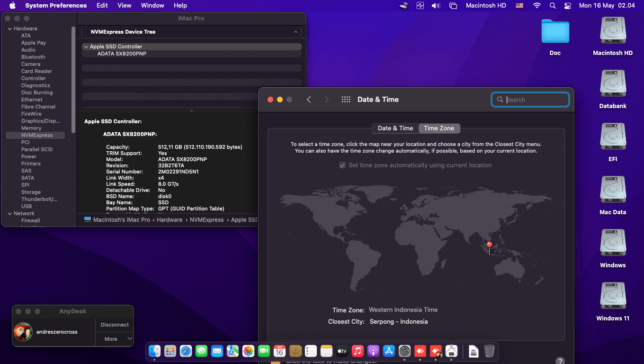Select Bluetooth in the Hardware list
644x364 pixels.
pyautogui.click(x=33, y=57)
